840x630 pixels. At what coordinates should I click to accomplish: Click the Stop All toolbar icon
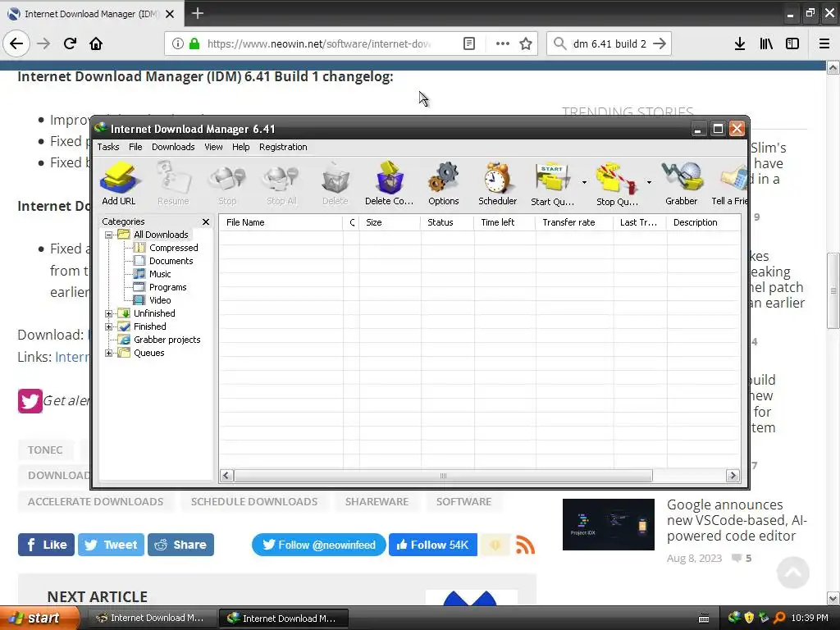[x=281, y=183]
